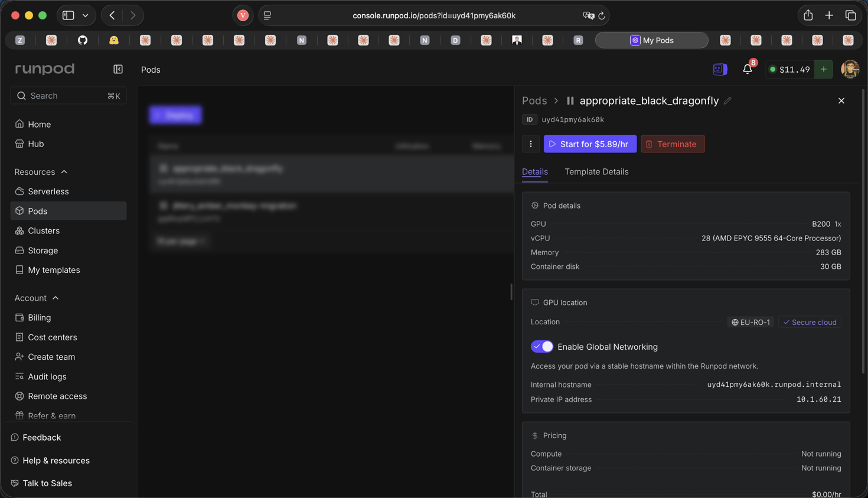The image size is (868, 498).
Task: Open the user profile avatar
Action: [850, 69]
